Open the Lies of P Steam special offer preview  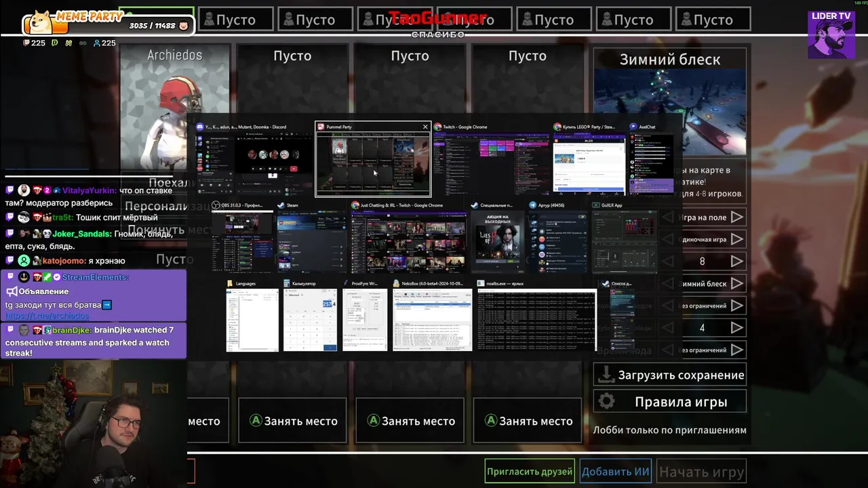(497, 241)
